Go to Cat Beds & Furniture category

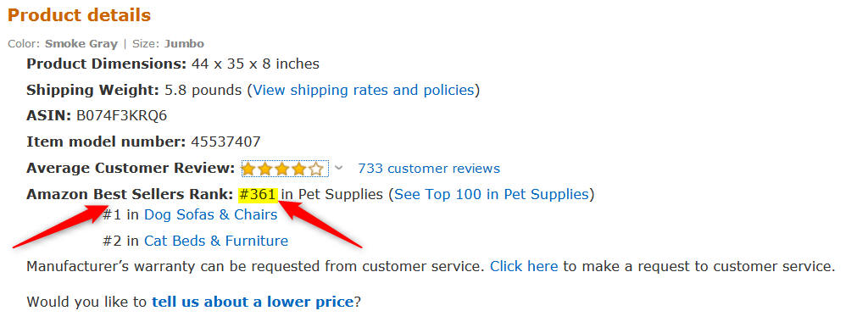(216, 241)
